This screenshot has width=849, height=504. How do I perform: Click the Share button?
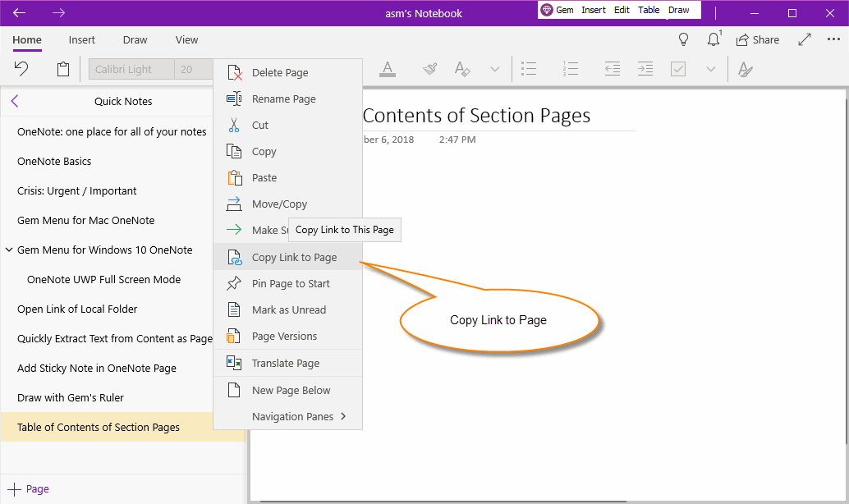click(x=758, y=39)
